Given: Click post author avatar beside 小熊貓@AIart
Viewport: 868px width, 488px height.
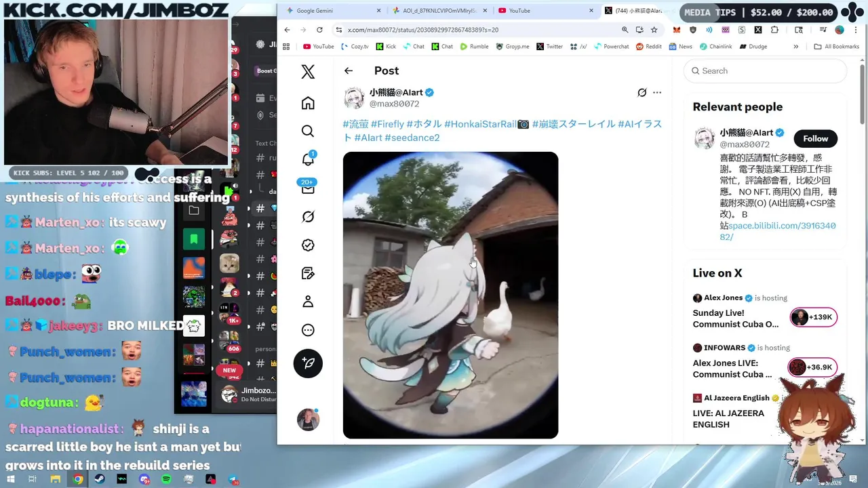Looking at the screenshot, I should pos(354,98).
